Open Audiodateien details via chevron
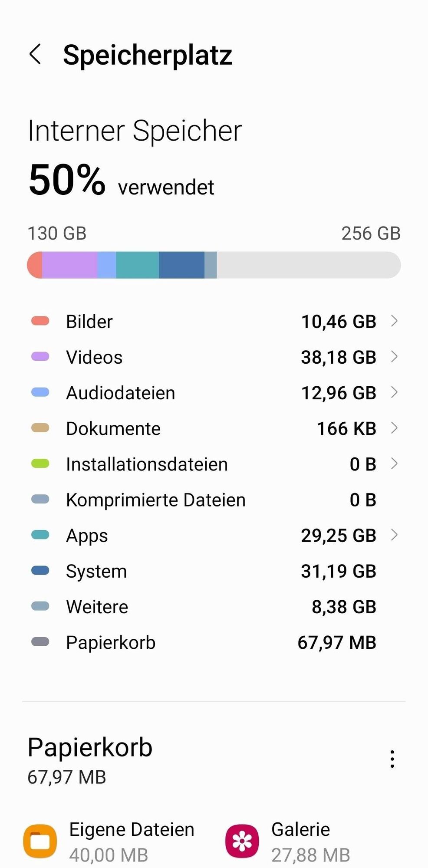 click(x=394, y=392)
